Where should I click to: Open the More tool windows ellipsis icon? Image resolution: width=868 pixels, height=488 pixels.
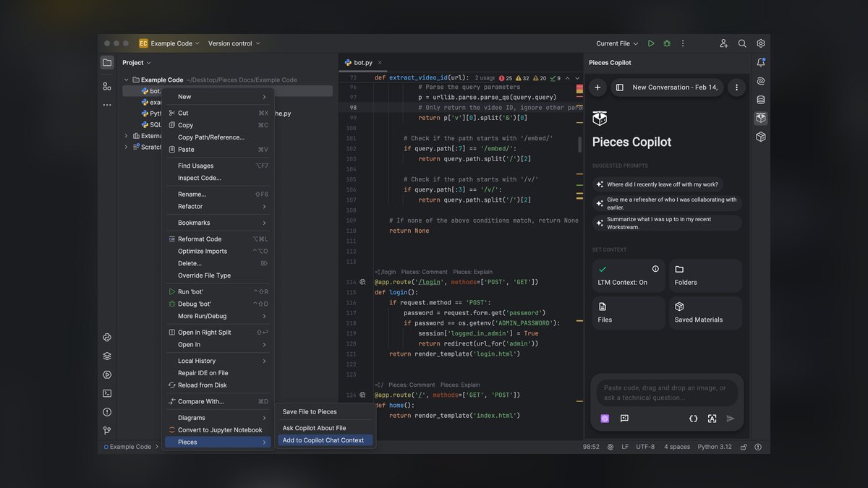coord(107,105)
